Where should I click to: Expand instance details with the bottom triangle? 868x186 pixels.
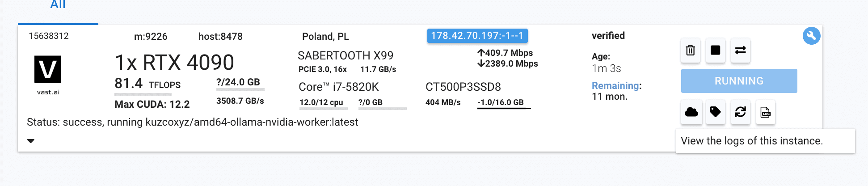point(31,141)
